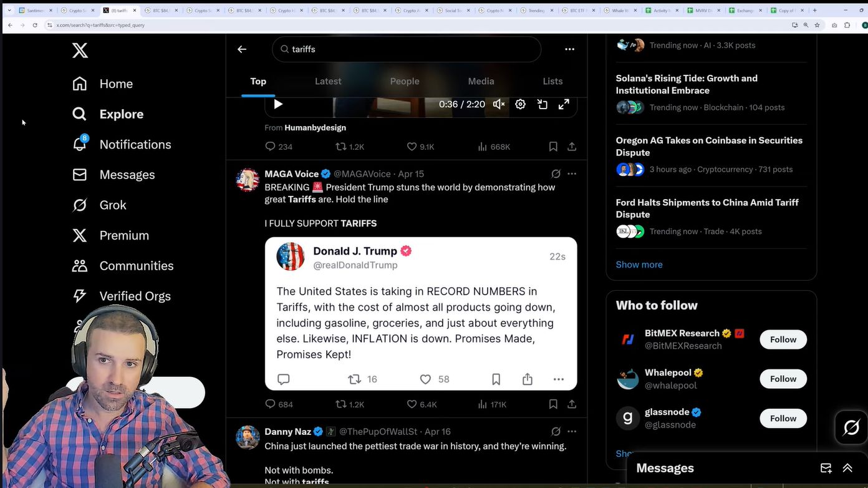Open more options for MAGA Voice post

[572, 173]
